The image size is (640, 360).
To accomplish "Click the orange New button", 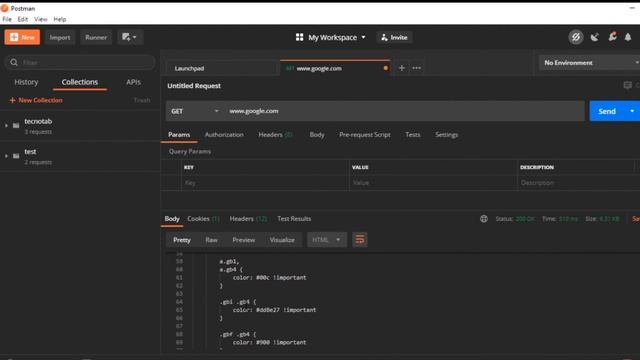I will (22, 37).
